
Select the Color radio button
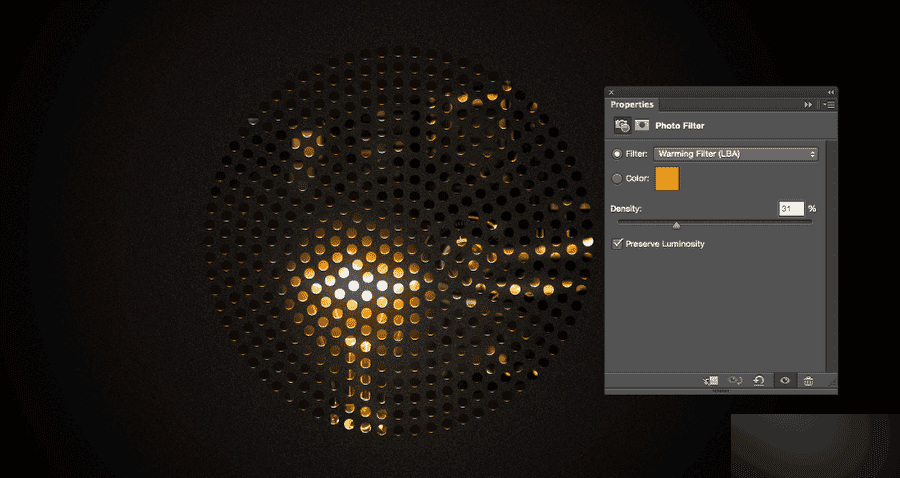point(617,179)
